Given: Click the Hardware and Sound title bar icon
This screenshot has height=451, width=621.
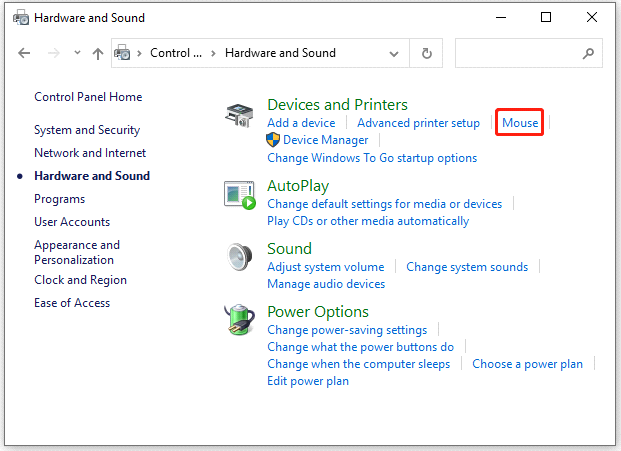Looking at the screenshot, I should click(21, 18).
